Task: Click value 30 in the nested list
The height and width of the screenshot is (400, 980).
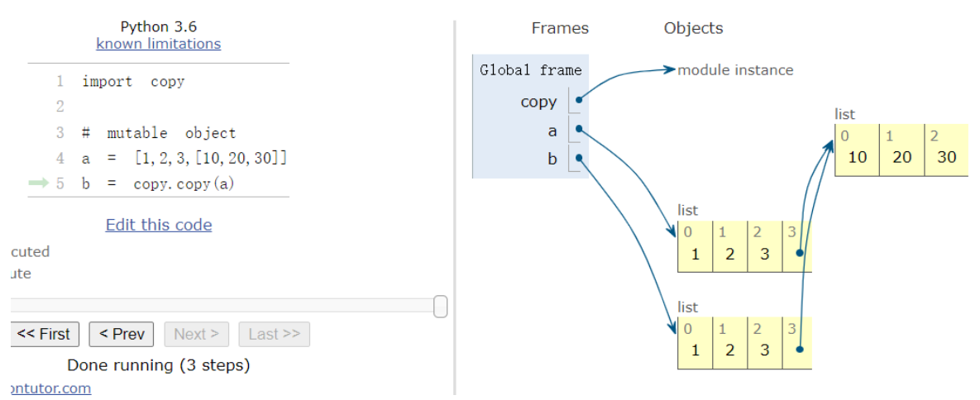Action: [x=946, y=157]
